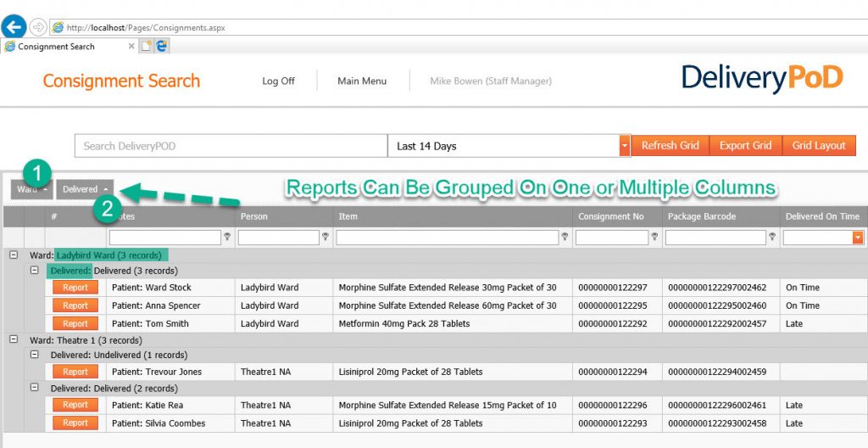868x448 pixels.
Task: Open Report for Patient: Katie Rea
Action: (x=75, y=405)
